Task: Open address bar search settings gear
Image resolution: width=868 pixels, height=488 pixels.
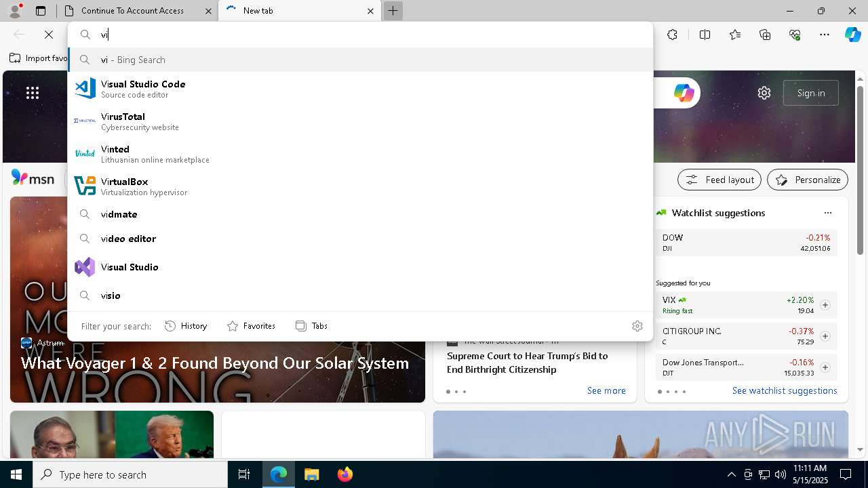Action: point(637,326)
